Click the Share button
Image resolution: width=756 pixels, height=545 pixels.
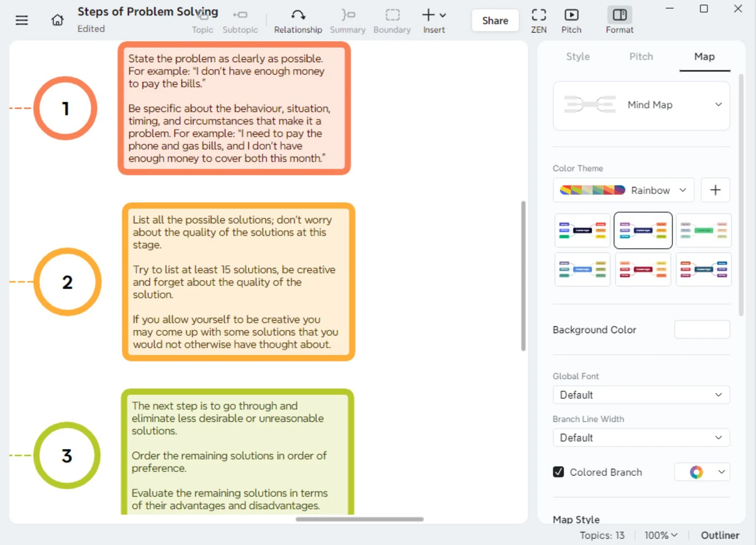[x=495, y=20]
